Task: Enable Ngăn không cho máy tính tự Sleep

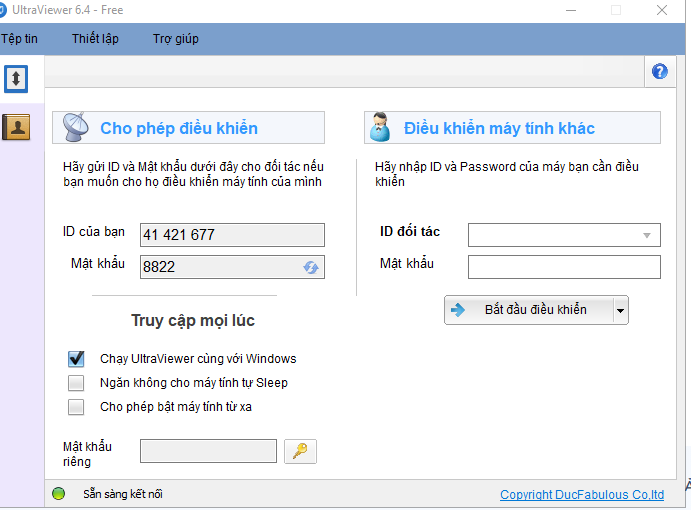Action: tap(76, 383)
